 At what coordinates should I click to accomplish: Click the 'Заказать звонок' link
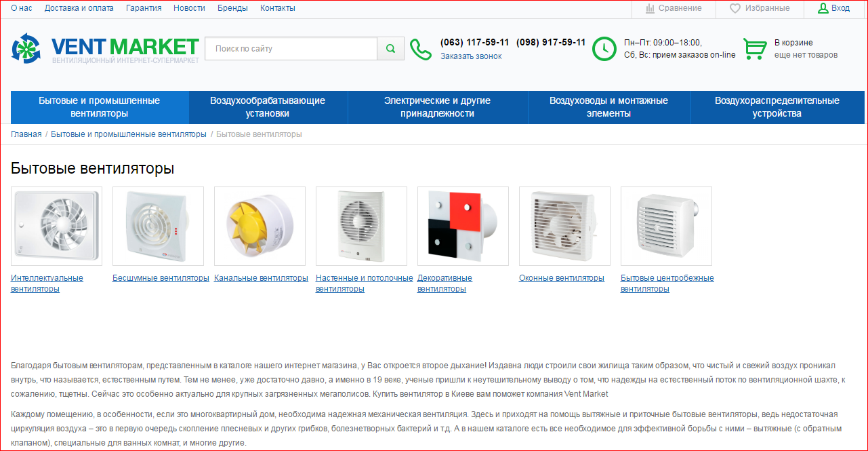[471, 56]
